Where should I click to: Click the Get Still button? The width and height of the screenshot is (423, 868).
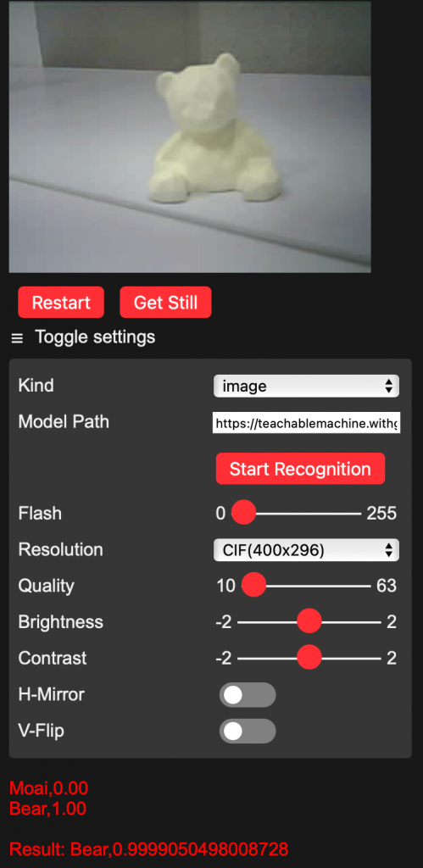click(165, 303)
